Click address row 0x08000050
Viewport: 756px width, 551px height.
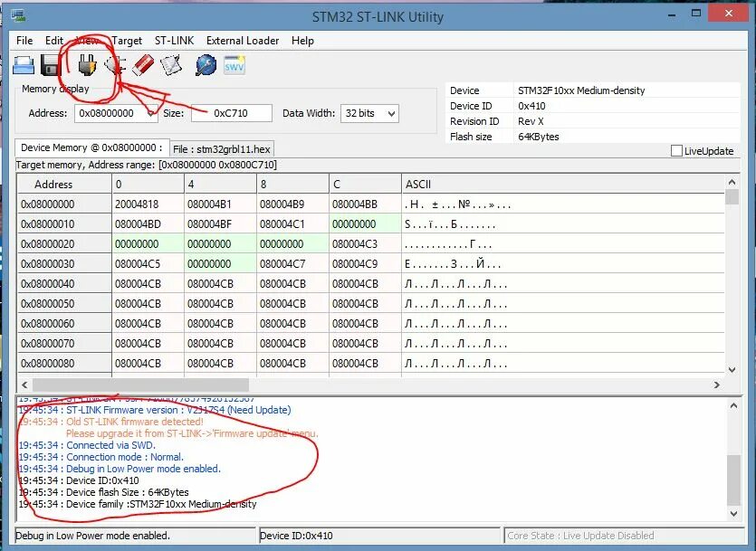point(64,304)
